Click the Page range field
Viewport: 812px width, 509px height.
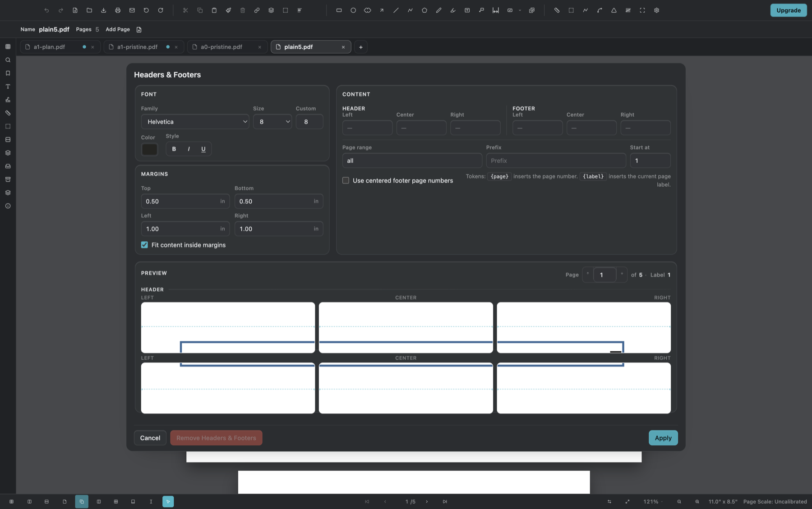click(x=412, y=160)
